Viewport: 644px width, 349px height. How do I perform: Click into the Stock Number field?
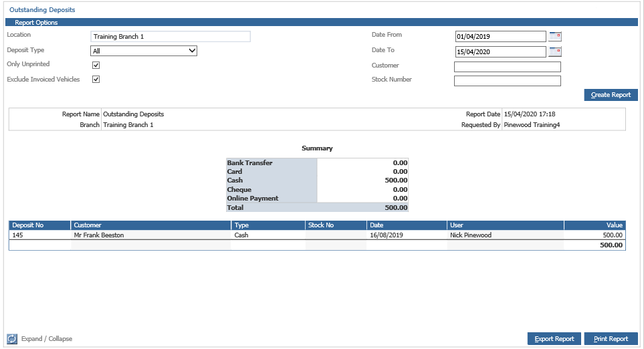coord(507,81)
